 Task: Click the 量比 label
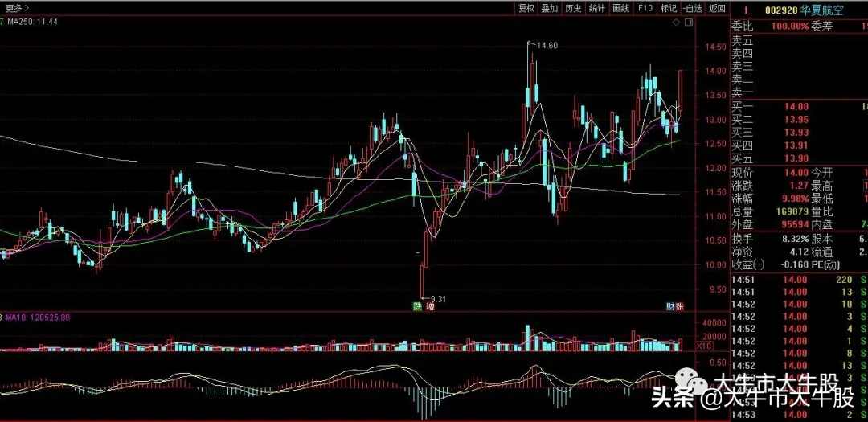822,211
